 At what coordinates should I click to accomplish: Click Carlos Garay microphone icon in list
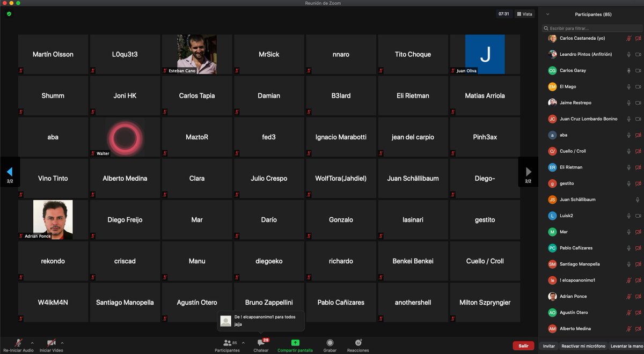coord(628,70)
